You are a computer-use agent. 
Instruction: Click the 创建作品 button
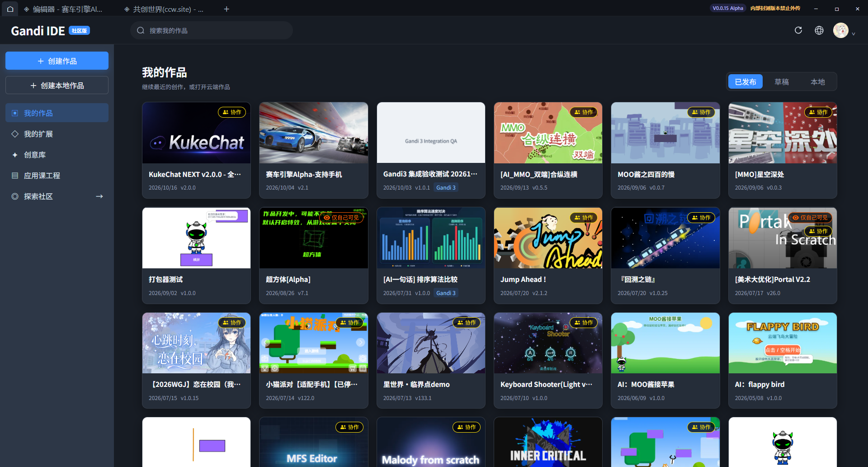[x=57, y=61]
